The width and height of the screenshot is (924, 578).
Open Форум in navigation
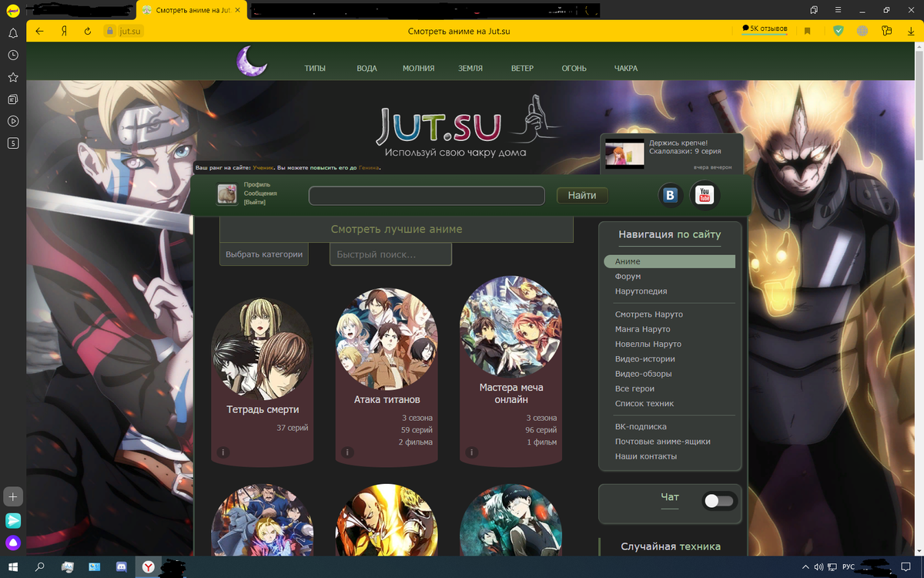628,277
